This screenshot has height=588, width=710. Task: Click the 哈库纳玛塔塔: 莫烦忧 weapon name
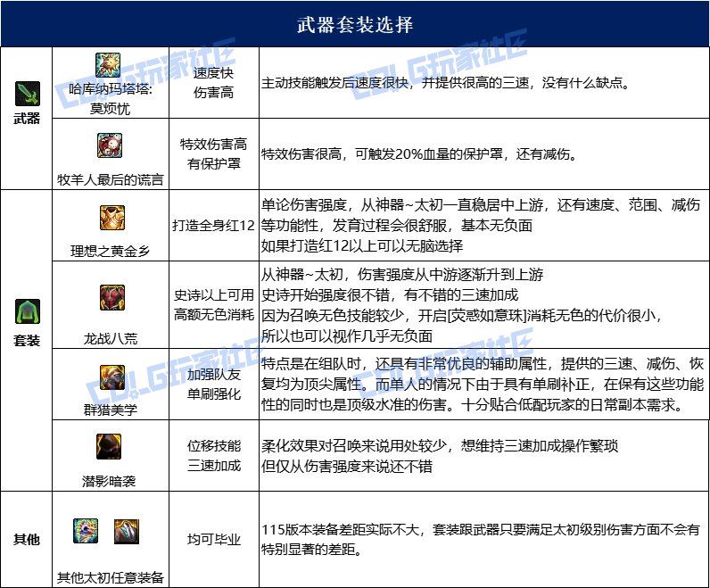point(110,99)
